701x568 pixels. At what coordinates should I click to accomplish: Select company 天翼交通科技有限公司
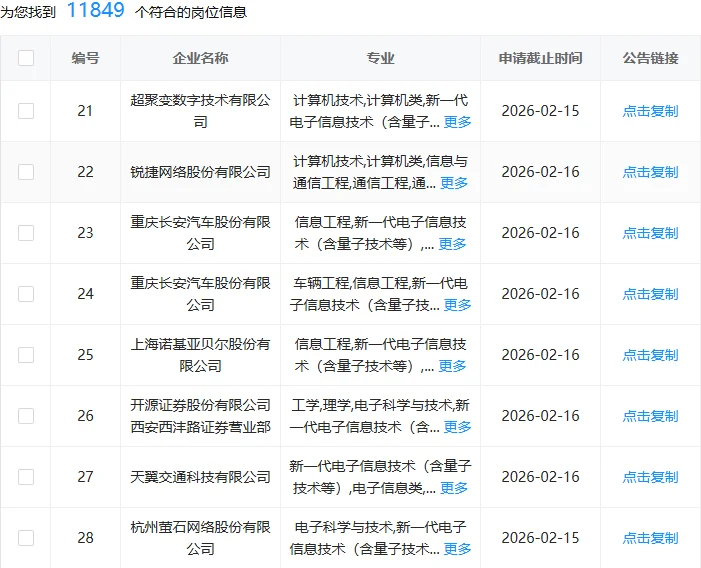point(200,477)
